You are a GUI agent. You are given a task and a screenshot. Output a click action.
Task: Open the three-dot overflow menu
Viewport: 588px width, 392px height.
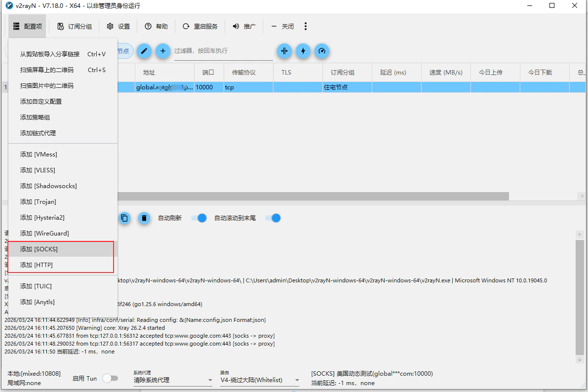[306, 26]
